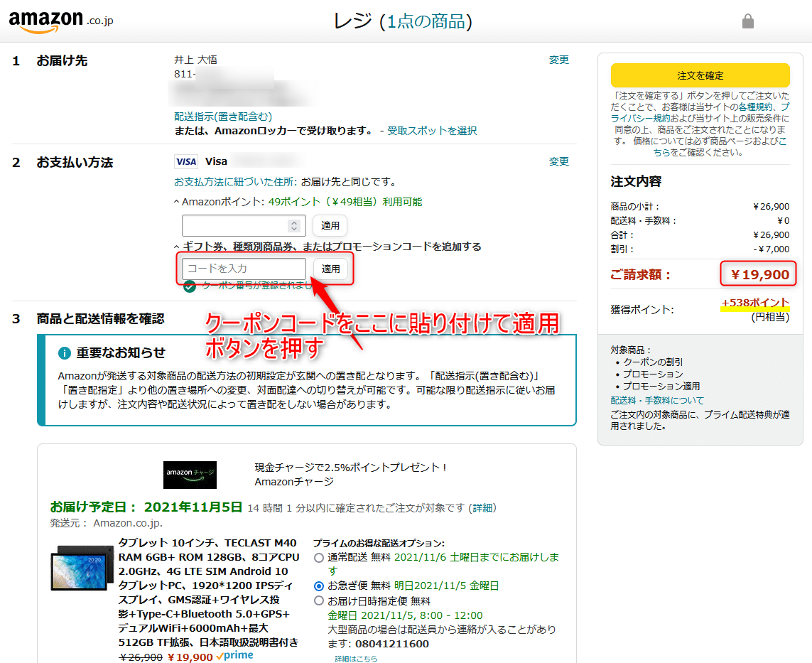Click the ご請求額 label in order summary
Screen dimensions: 812x663
641,275
